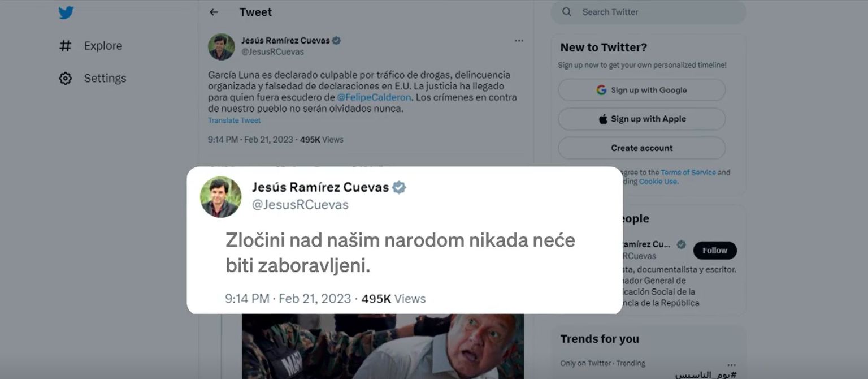Open trend's three-dot options

tap(732, 365)
